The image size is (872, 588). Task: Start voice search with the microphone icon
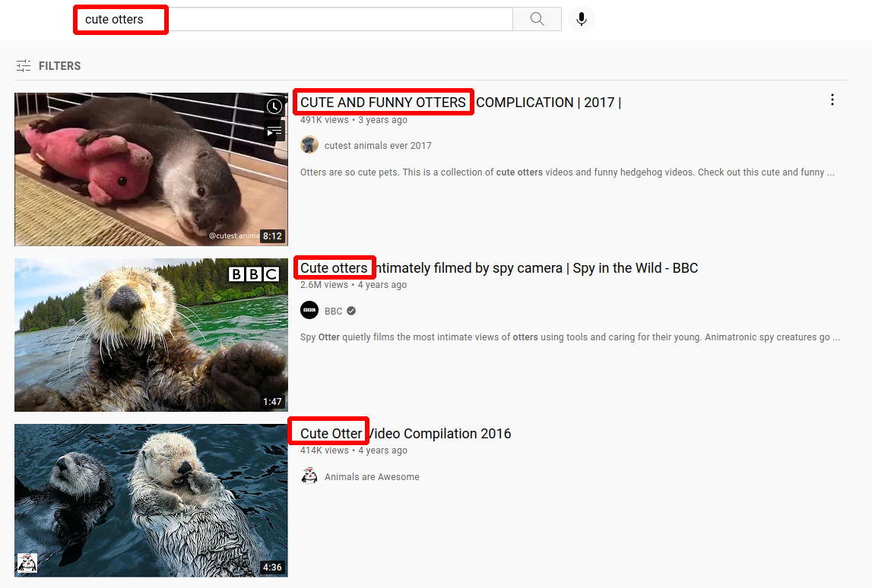pos(581,20)
